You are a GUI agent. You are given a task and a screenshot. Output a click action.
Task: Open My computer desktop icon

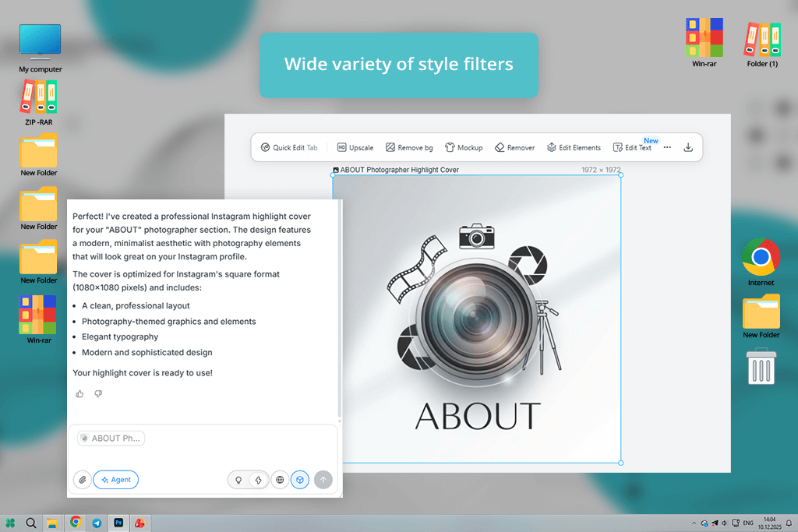coord(41,48)
